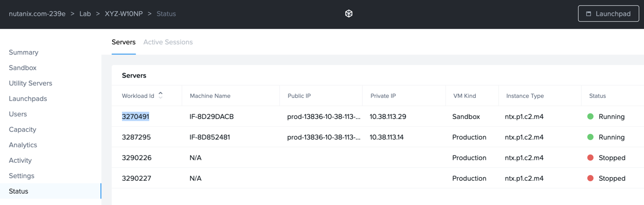The width and height of the screenshot is (644, 205).
Task: Click the Status breadcrumb
Action: (x=166, y=14)
